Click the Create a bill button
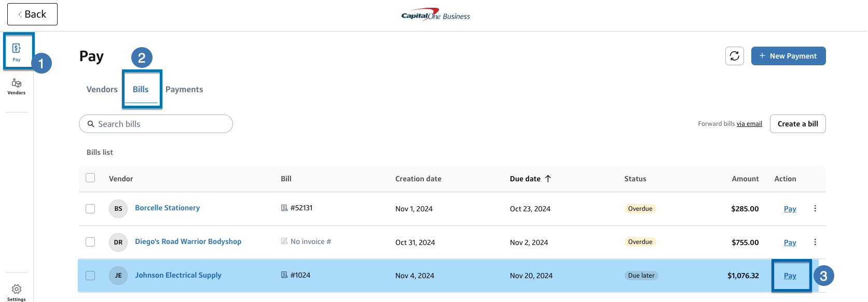The height and width of the screenshot is (302, 868). (x=797, y=124)
